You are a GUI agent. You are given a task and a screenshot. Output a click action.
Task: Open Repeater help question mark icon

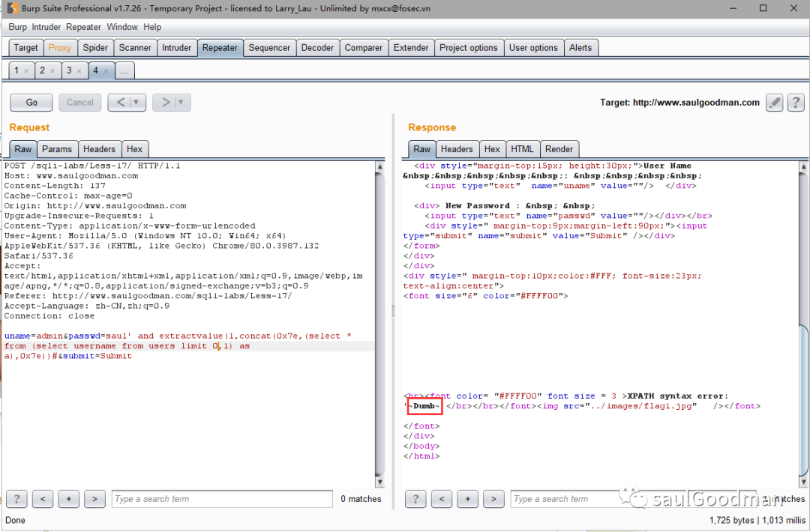coord(796,102)
